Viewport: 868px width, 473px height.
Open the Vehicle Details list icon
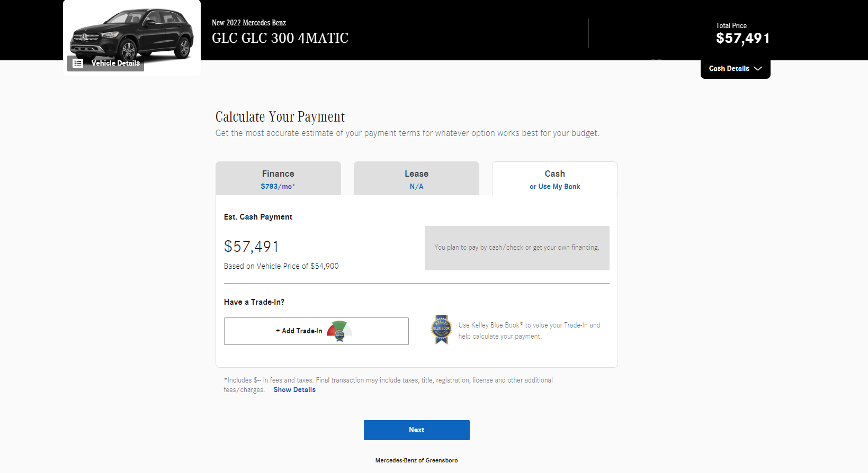78,63
